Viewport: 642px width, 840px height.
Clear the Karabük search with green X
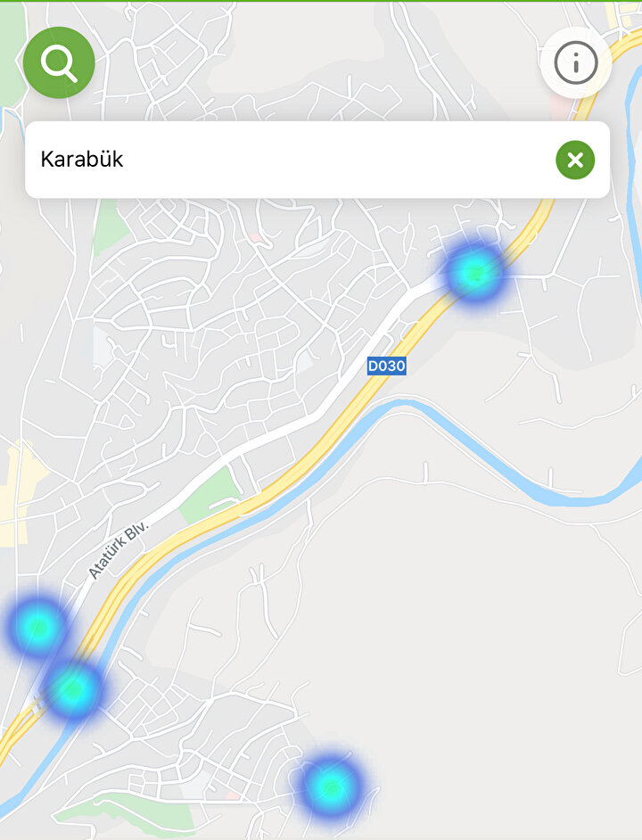575,160
